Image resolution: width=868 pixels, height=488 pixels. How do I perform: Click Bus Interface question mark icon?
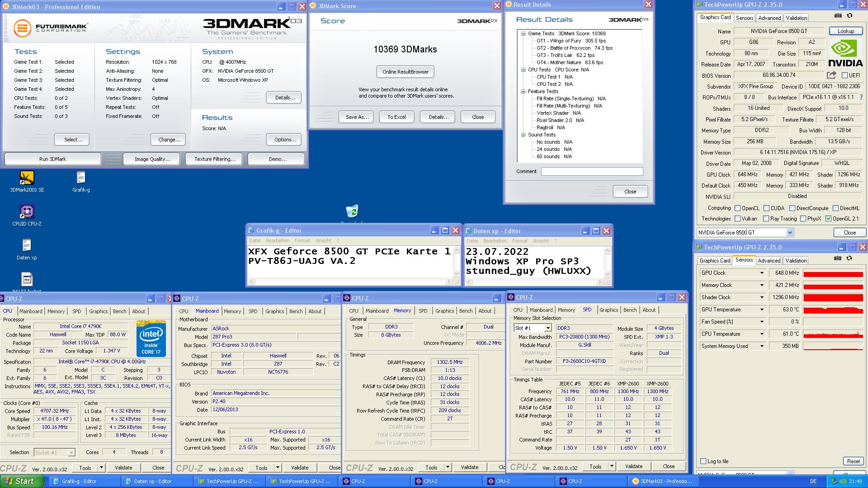(x=861, y=97)
